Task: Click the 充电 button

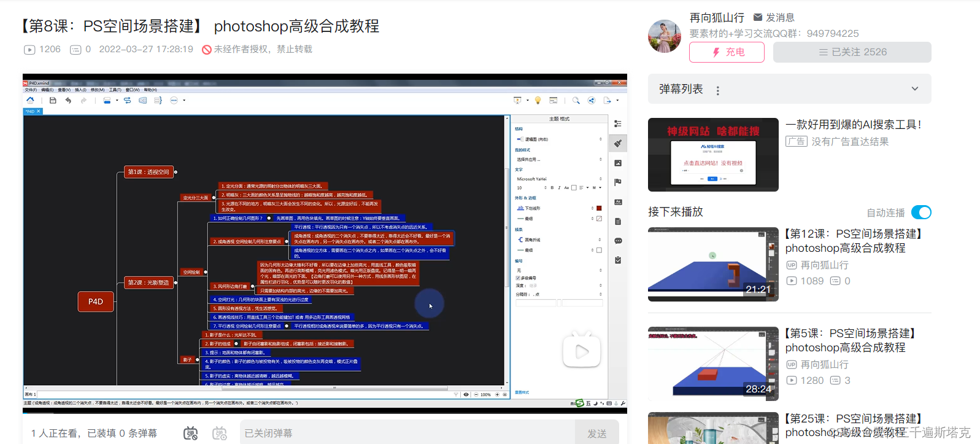Action: [727, 52]
